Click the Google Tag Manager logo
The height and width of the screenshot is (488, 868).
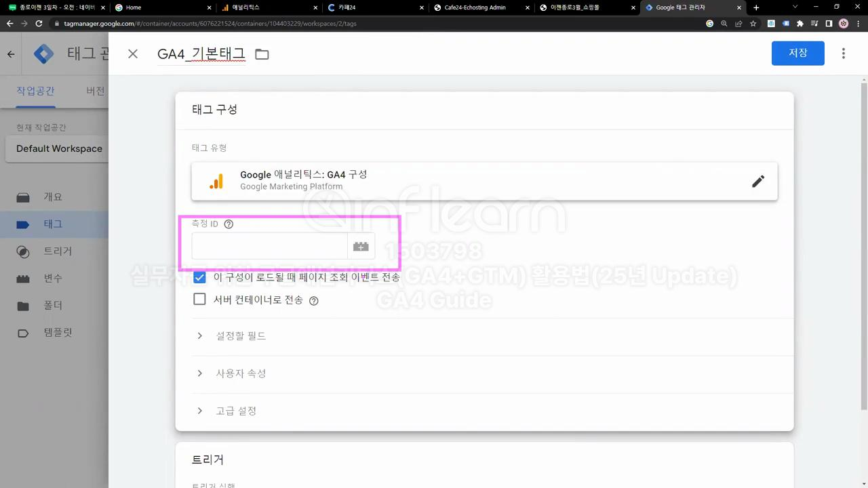(x=44, y=54)
